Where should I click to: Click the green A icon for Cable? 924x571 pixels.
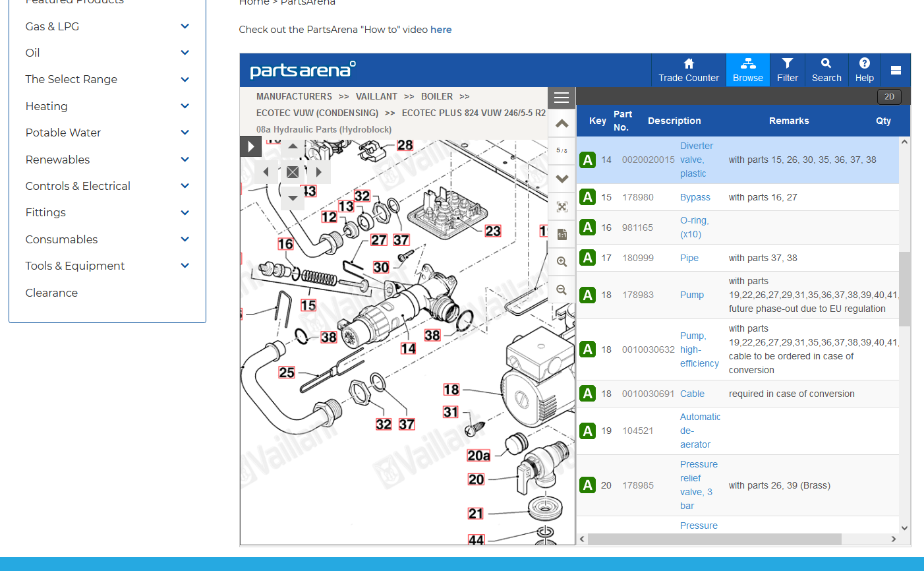588,394
